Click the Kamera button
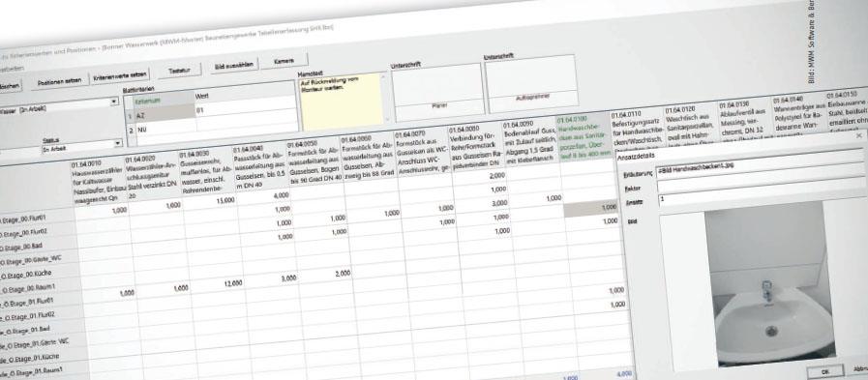 (284, 61)
